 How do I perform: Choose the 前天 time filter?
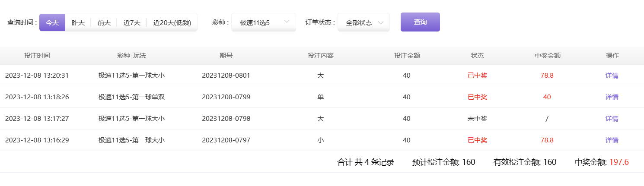tap(104, 22)
